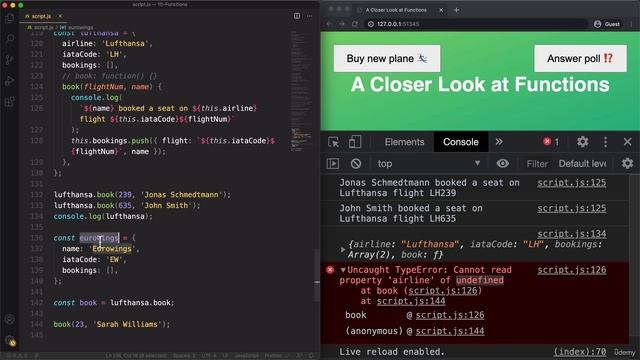This screenshot has height=360, width=640.
Task: Click the 'Buy new plane' button
Action: click(387, 58)
